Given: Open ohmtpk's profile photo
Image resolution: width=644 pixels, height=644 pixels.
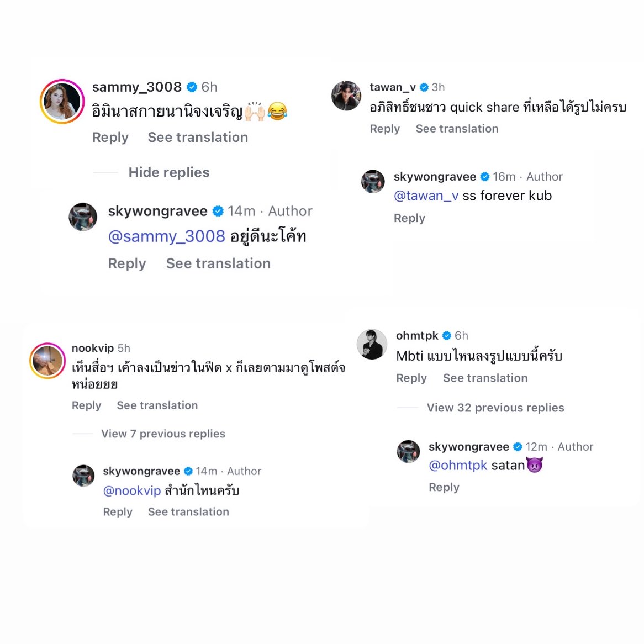Looking at the screenshot, I should point(372,344).
